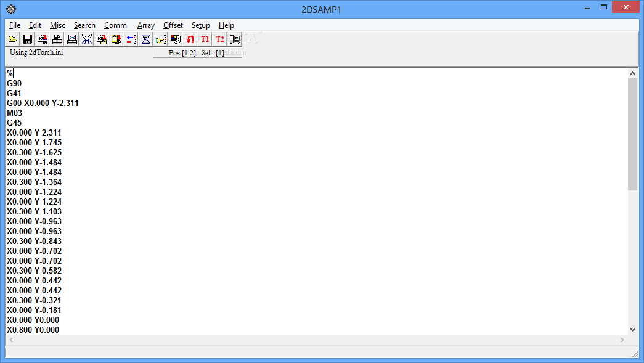Click the Pos [1:2] status indicator
This screenshot has height=363, width=644.
(182, 53)
